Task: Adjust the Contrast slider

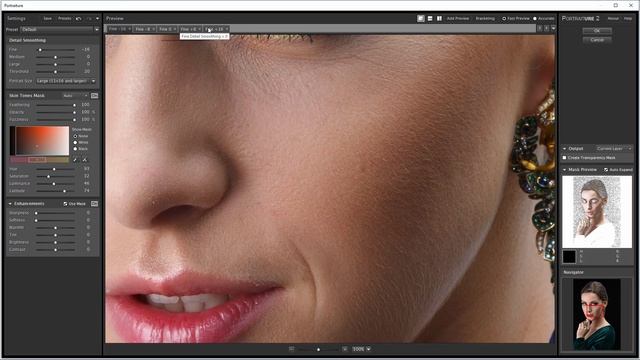Action: 55,249
